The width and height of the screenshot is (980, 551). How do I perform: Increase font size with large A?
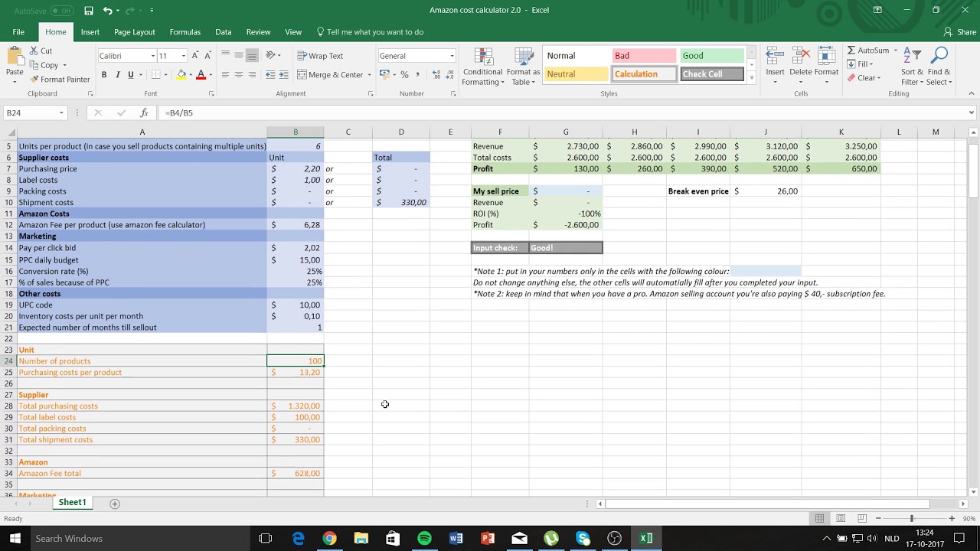pyautogui.click(x=195, y=55)
